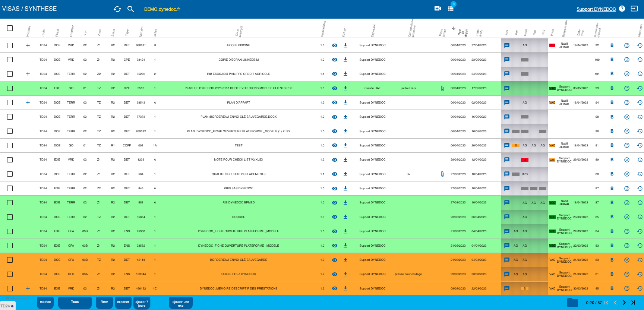Sort by the Date de dépôt column
This screenshot has width=644, height=310.
[x=460, y=32]
